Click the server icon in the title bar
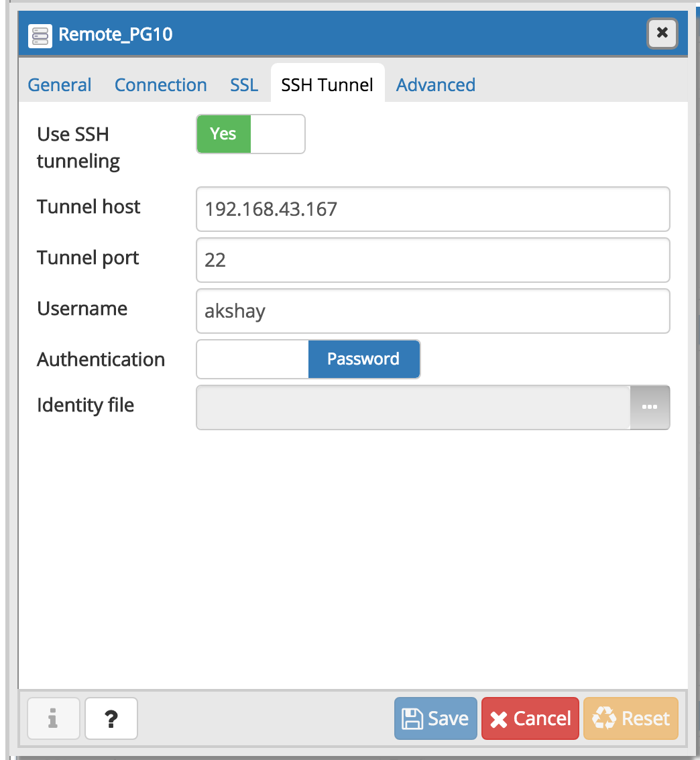The height and width of the screenshot is (760, 700). 40,35
